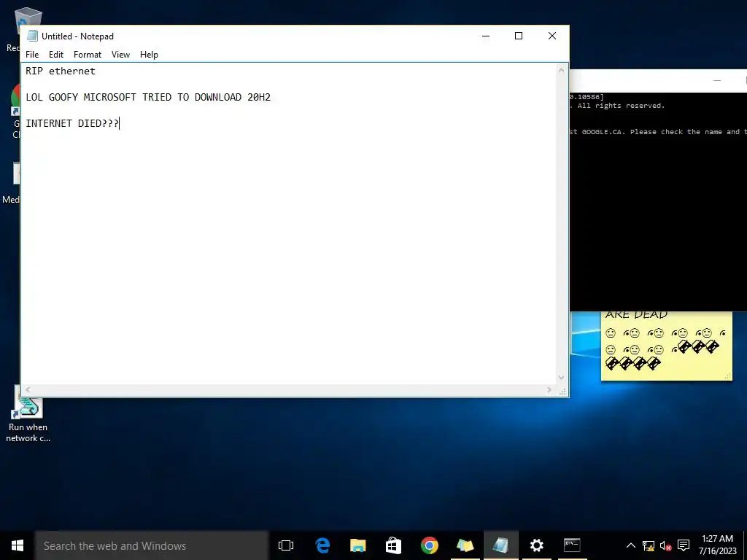Open File Explorer from the taskbar
The width and height of the screenshot is (747, 560).
tap(357, 545)
